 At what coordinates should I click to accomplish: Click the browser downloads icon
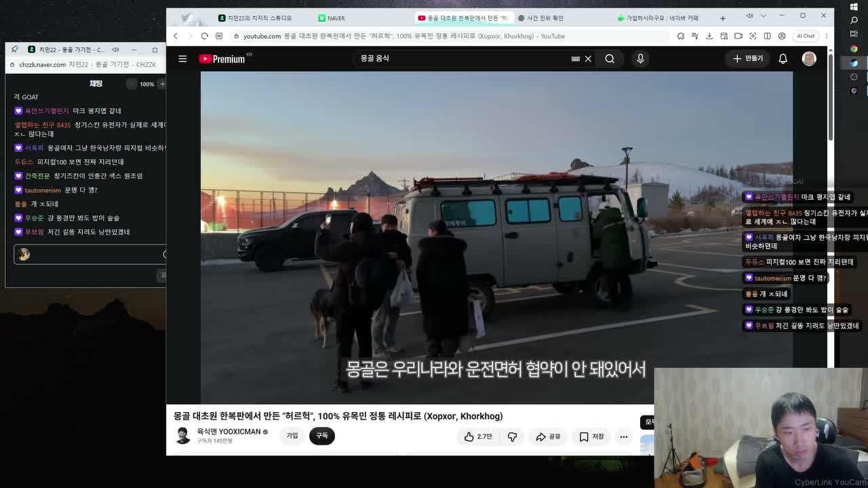(709, 36)
